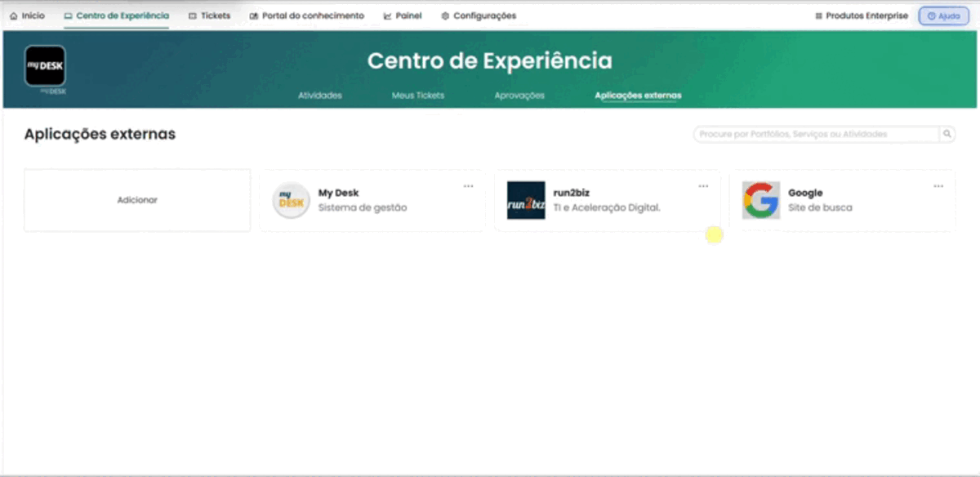
Task: Click the TI e Aceleração Digital description
Action: 607,207
